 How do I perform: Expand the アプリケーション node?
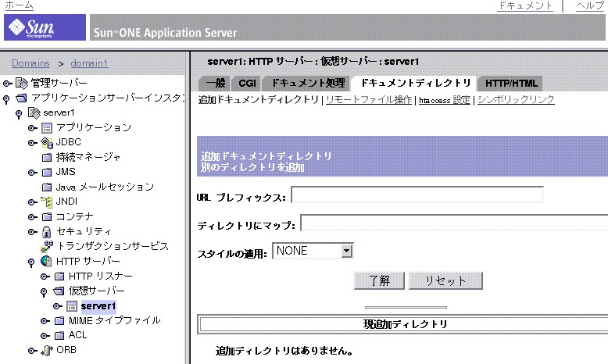click(32, 128)
